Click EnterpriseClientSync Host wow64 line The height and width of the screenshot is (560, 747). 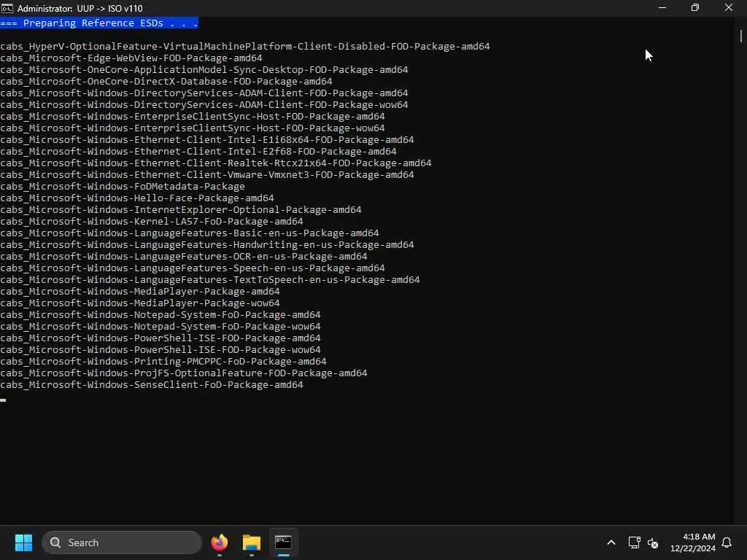click(193, 128)
